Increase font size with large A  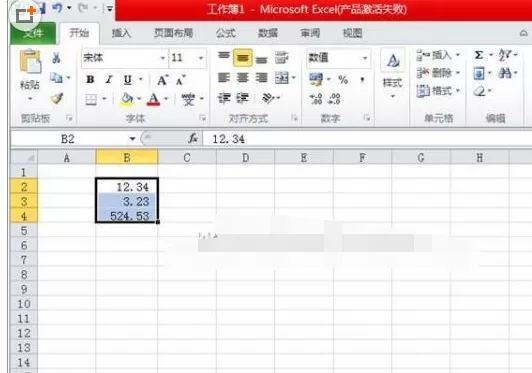(162, 80)
